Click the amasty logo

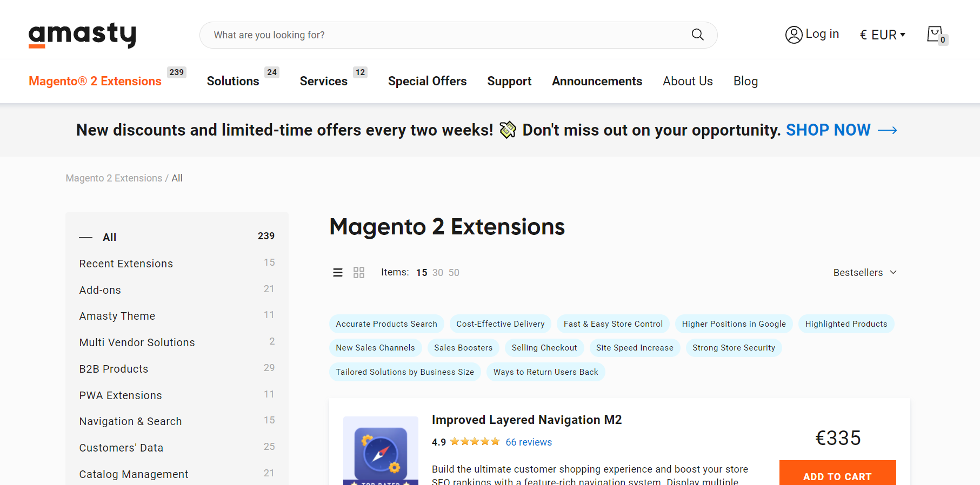pyautogui.click(x=82, y=35)
